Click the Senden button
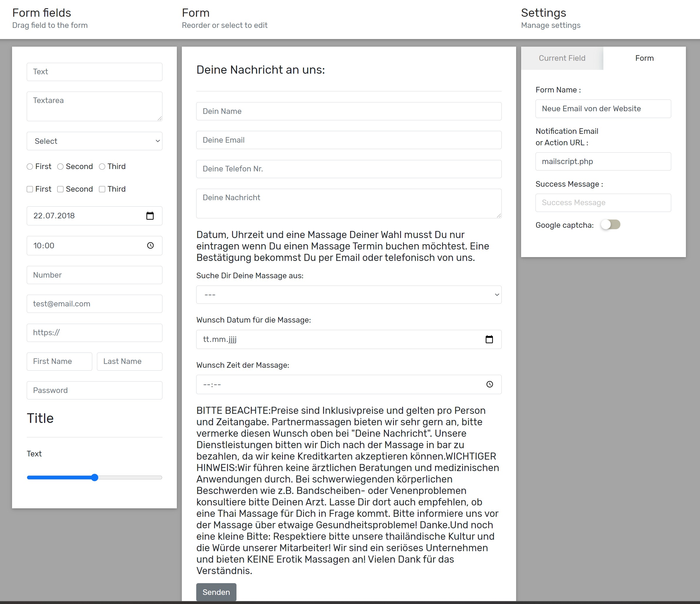 216,592
